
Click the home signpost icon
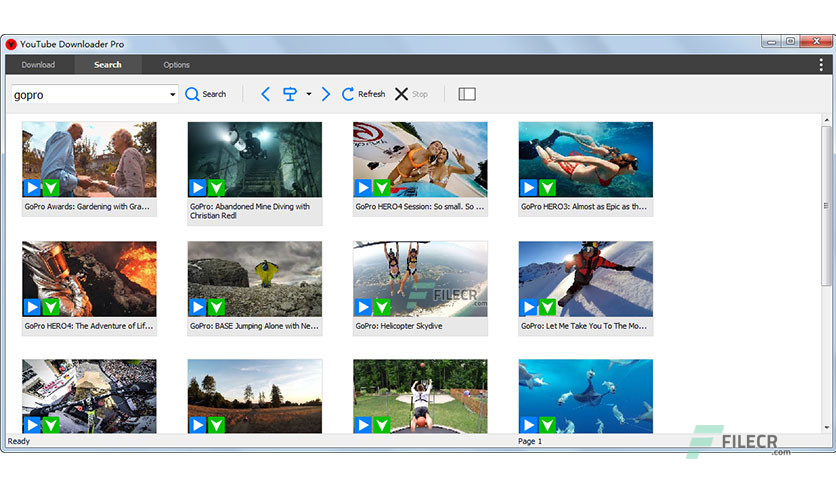pyautogui.click(x=290, y=94)
